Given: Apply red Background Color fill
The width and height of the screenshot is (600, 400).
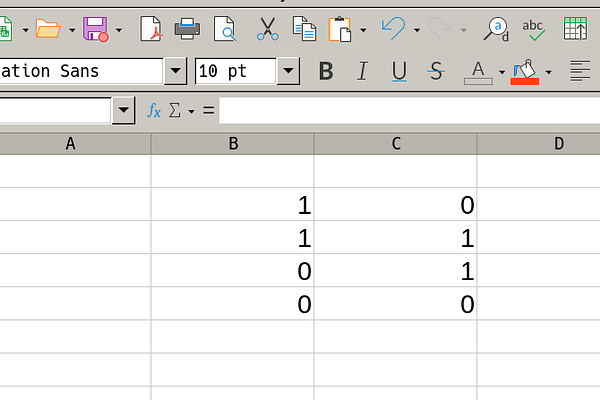Looking at the screenshot, I should (x=525, y=72).
